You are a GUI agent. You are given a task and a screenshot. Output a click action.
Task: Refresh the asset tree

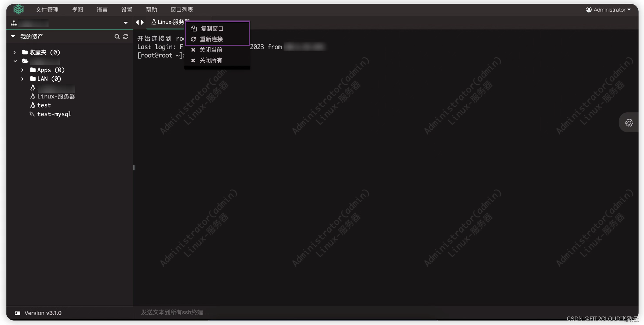pyautogui.click(x=126, y=37)
